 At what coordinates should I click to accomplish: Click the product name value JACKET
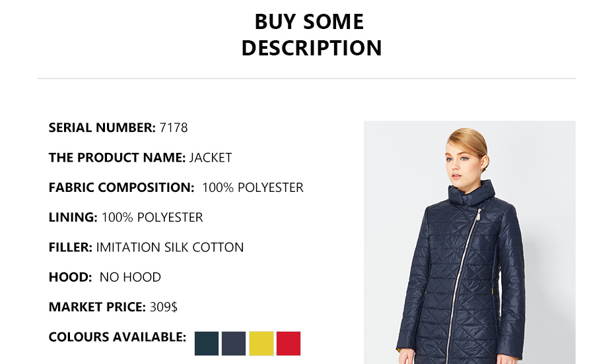point(211,158)
